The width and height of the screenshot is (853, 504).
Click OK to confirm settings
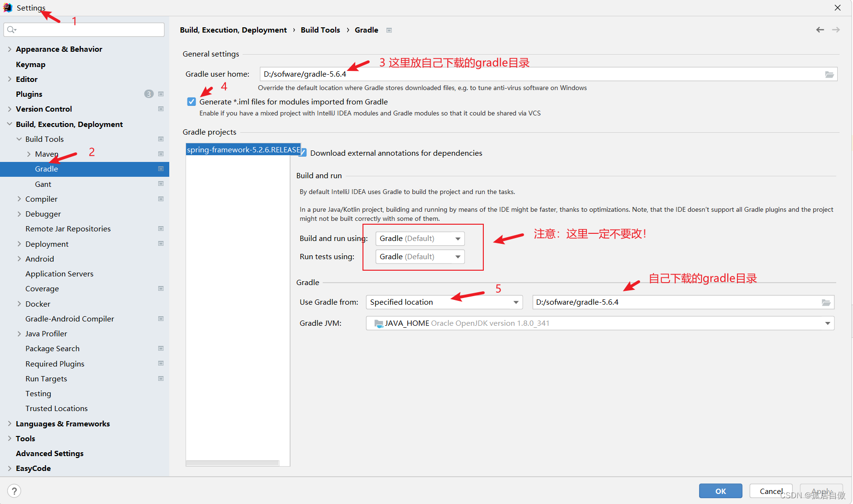(721, 491)
